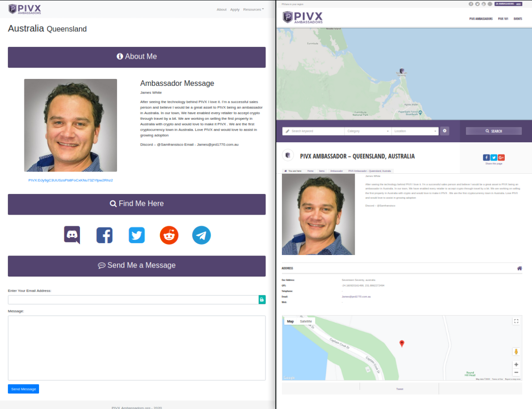Viewport: 532px width, 409px height.
Task: Click the Tweet link below the map
Action: coord(399,389)
